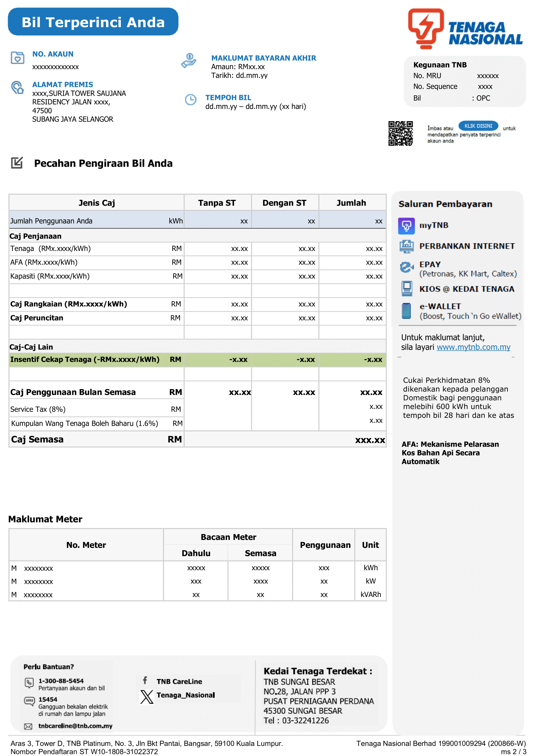Click the Facebook TNB CareLine icon
This screenshot has width=535, height=756.
click(x=145, y=681)
